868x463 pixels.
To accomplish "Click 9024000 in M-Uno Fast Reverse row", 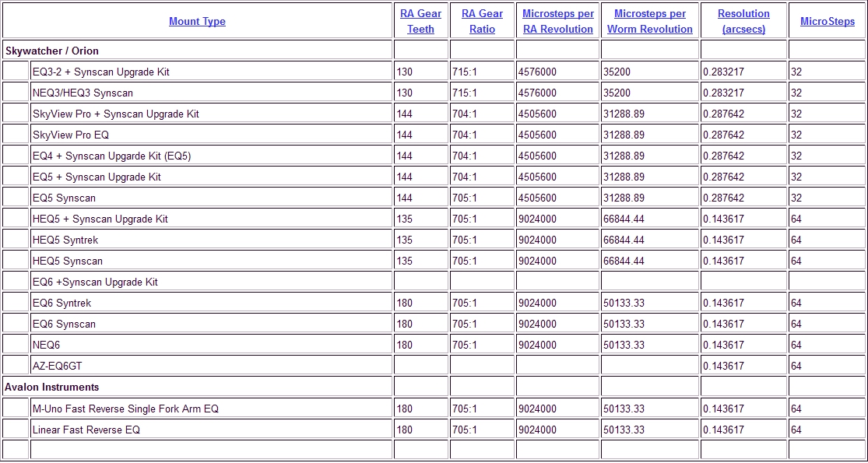I will click(x=537, y=409).
